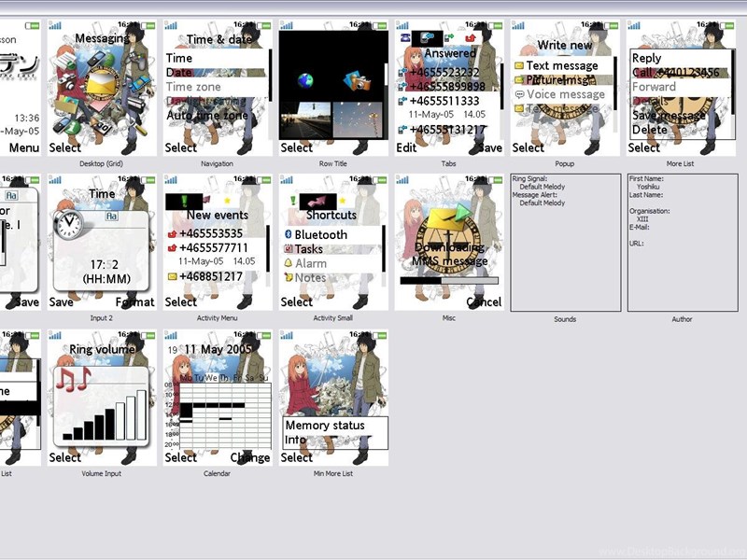
Task: Click the MMS download progress bar
Action: (x=448, y=280)
